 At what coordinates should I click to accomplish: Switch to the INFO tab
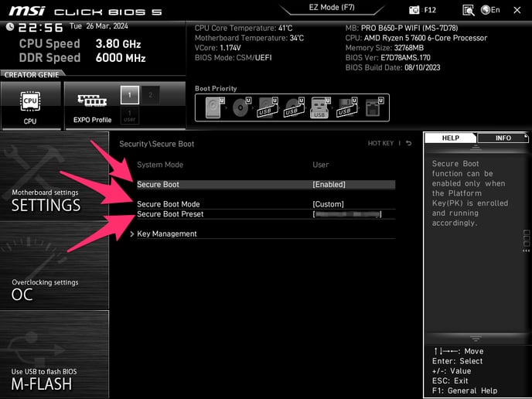503,138
